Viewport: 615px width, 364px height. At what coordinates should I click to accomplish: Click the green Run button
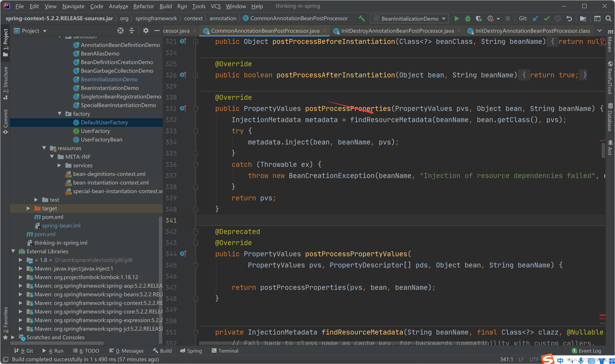click(456, 19)
